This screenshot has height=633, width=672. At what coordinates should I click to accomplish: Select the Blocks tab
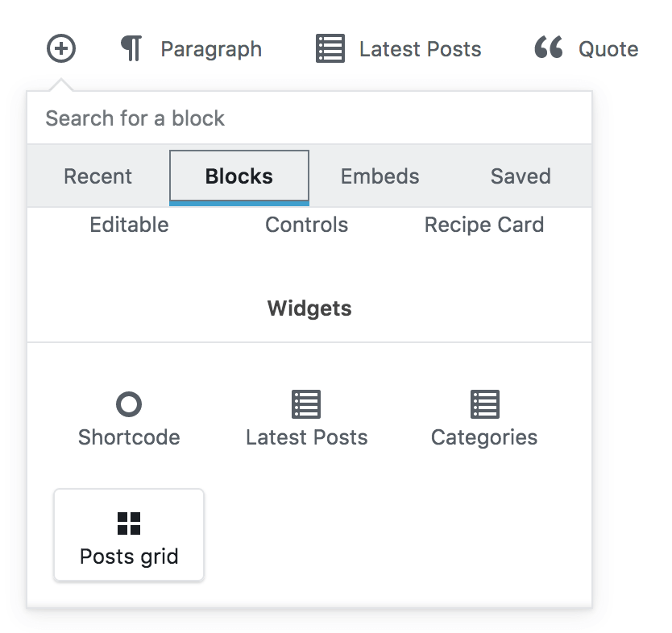pos(239,176)
